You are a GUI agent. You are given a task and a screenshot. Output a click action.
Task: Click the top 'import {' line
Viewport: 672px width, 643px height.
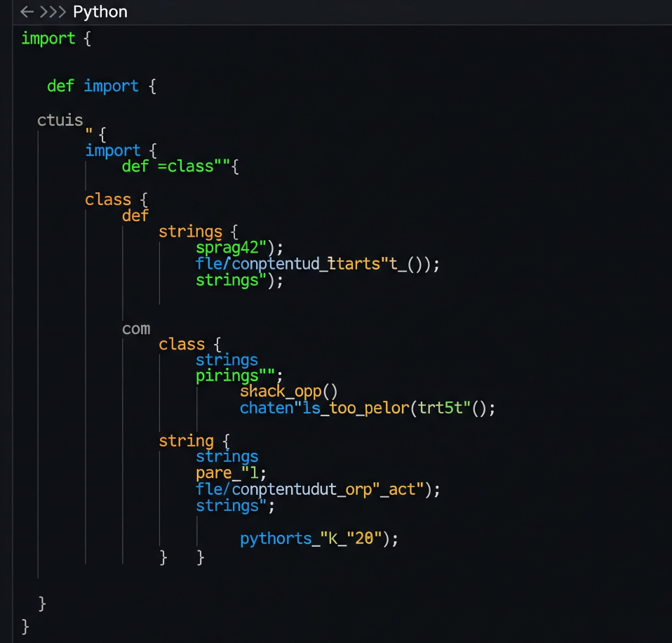pos(56,39)
